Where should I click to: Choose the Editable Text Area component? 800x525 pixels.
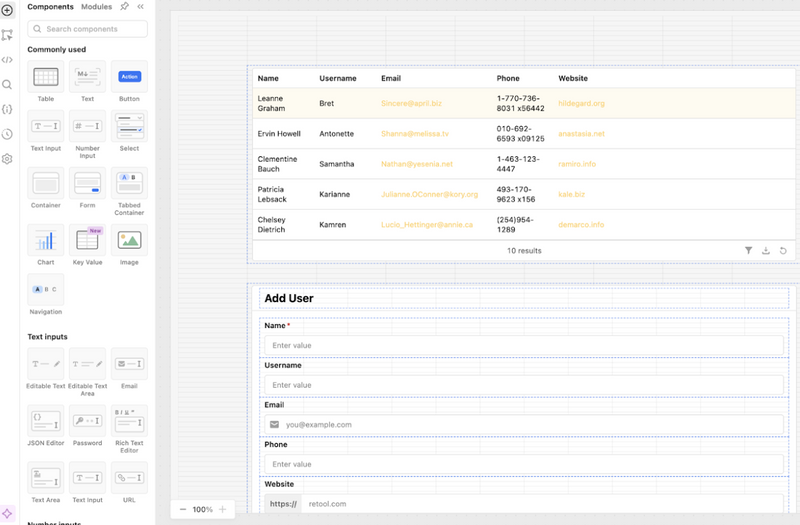87,372
